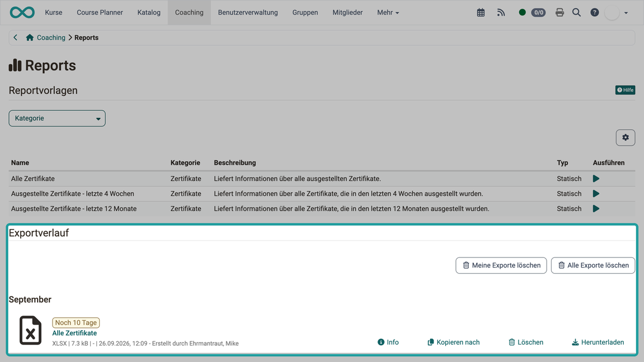644x362 pixels.
Task: Click the XLSX file icon
Action: [x=30, y=331]
